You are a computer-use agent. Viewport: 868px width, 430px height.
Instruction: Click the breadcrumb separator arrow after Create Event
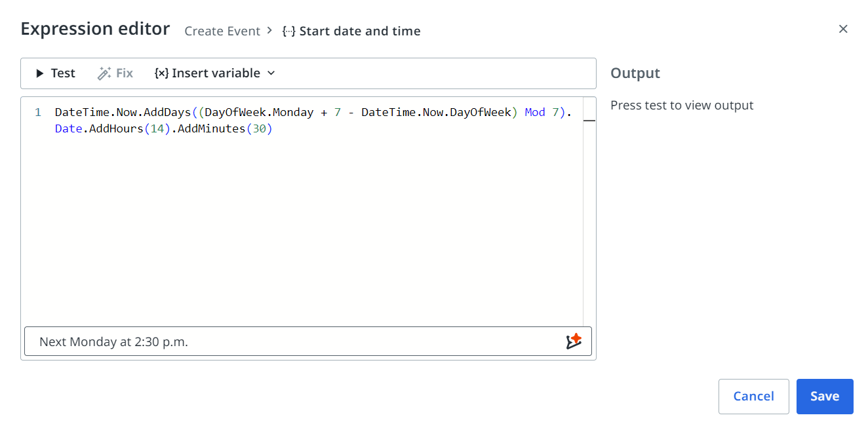269,31
